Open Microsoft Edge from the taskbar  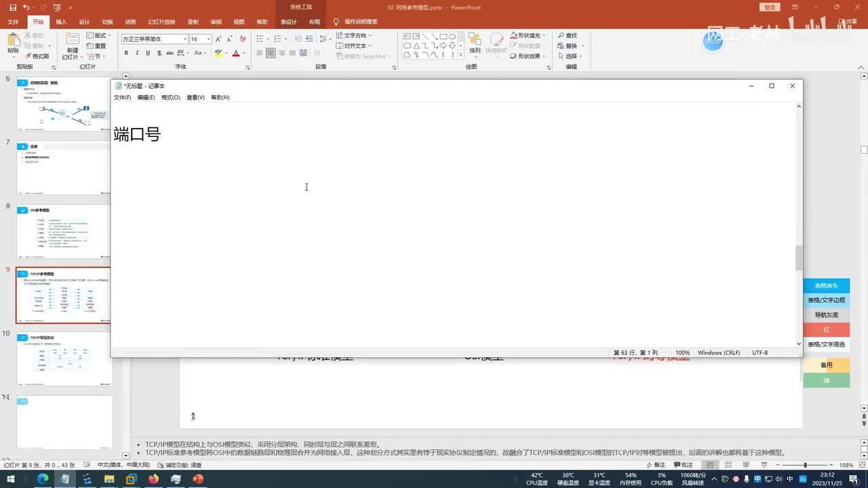pyautogui.click(x=42, y=479)
